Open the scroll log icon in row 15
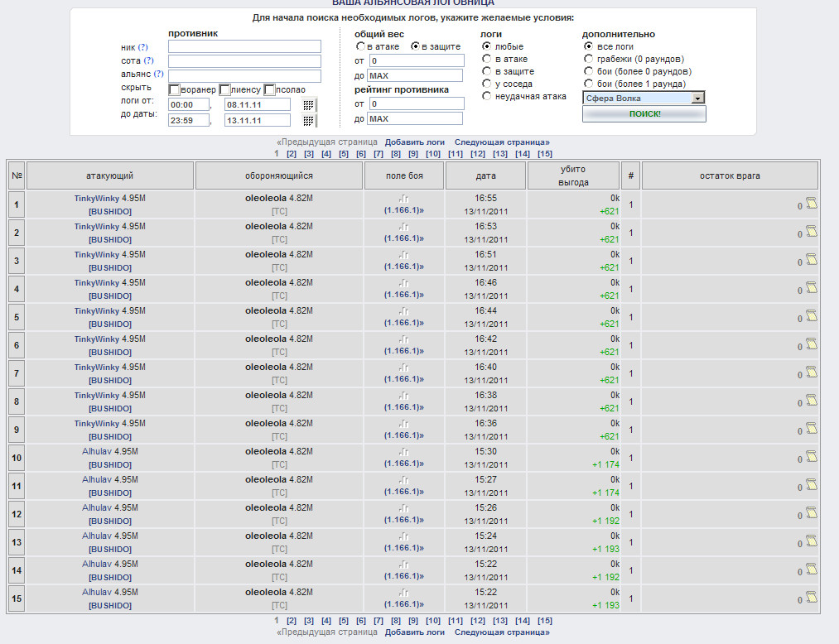The height and width of the screenshot is (644, 839). point(812,598)
